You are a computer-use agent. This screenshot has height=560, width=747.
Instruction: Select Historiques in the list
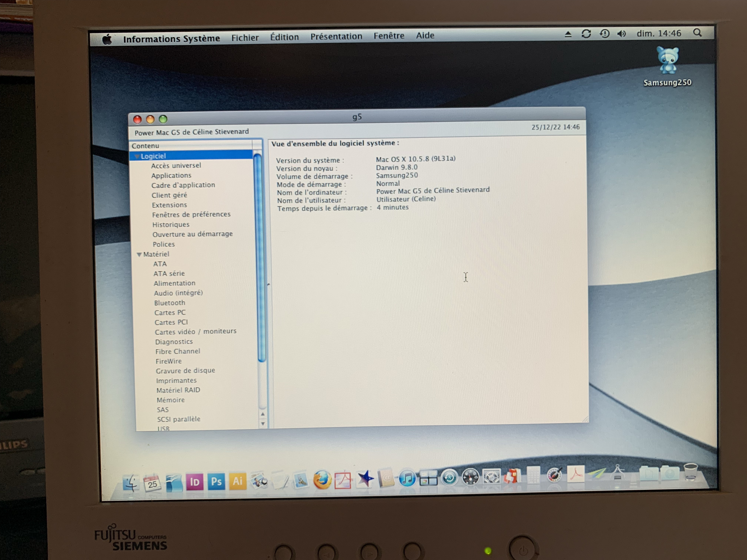pos(171,224)
